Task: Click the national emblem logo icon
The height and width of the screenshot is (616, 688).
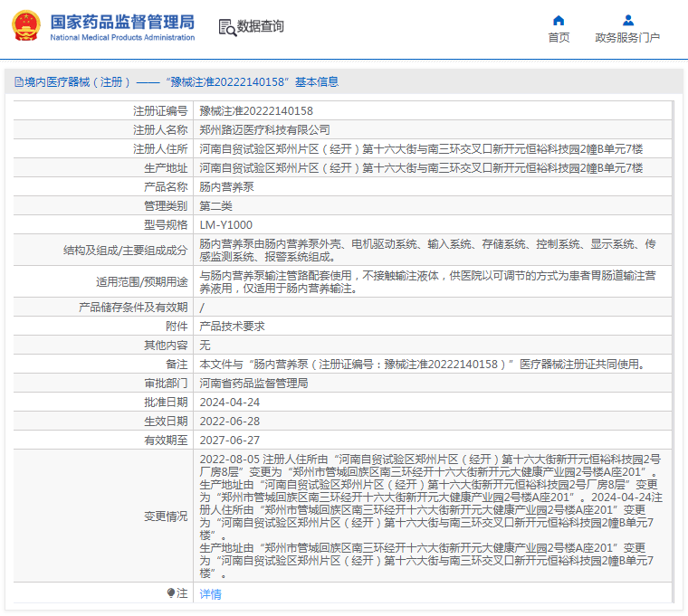Action: click(26, 26)
